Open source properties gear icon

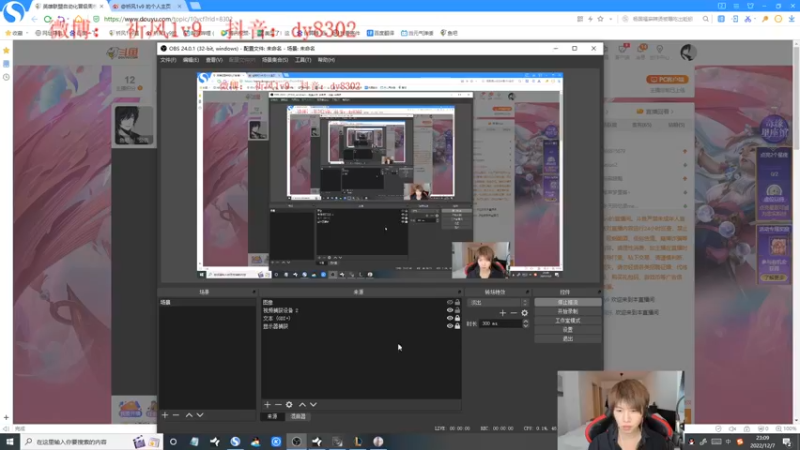pyautogui.click(x=289, y=405)
